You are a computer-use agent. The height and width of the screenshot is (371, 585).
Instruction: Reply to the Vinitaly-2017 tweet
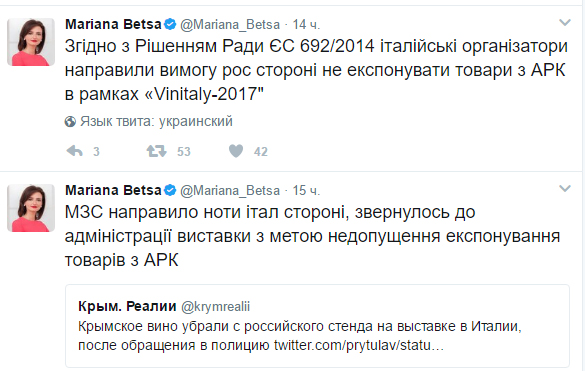(x=74, y=151)
